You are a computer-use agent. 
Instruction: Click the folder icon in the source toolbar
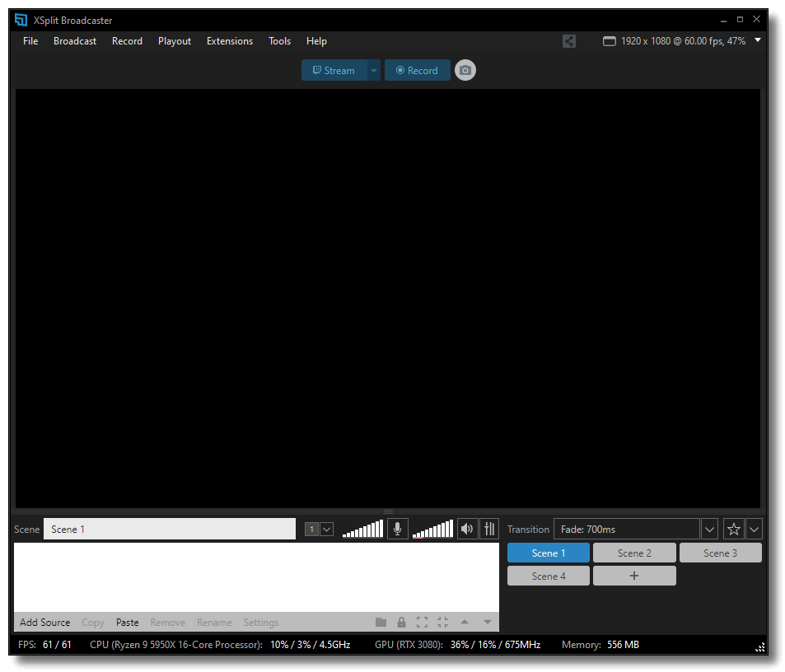pyautogui.click(x=381, y=622)
